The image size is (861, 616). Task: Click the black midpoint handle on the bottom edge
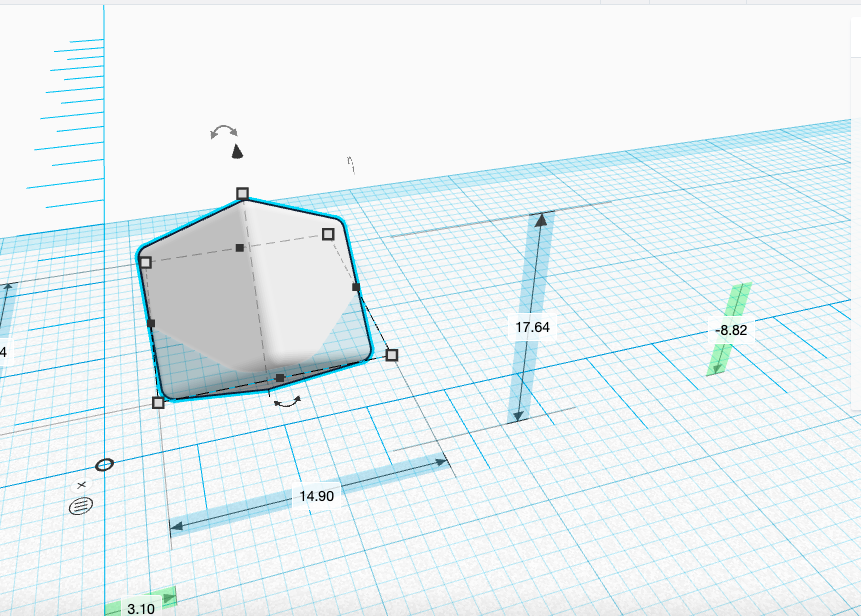pyautogui.click(x=280, y=378)
